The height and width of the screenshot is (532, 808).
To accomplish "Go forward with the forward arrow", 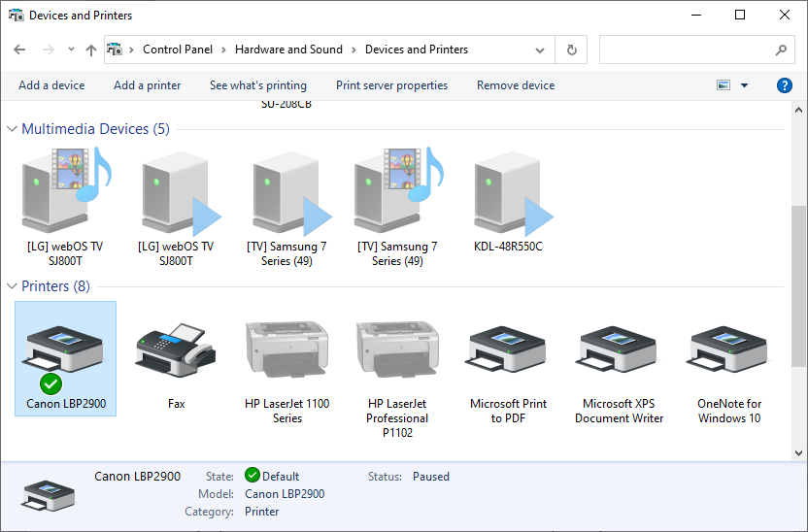I will [x=48, y=50].
